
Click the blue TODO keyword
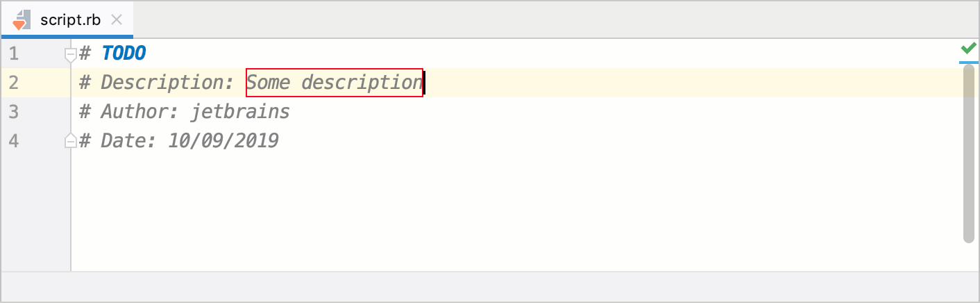(x=124, y=54)
